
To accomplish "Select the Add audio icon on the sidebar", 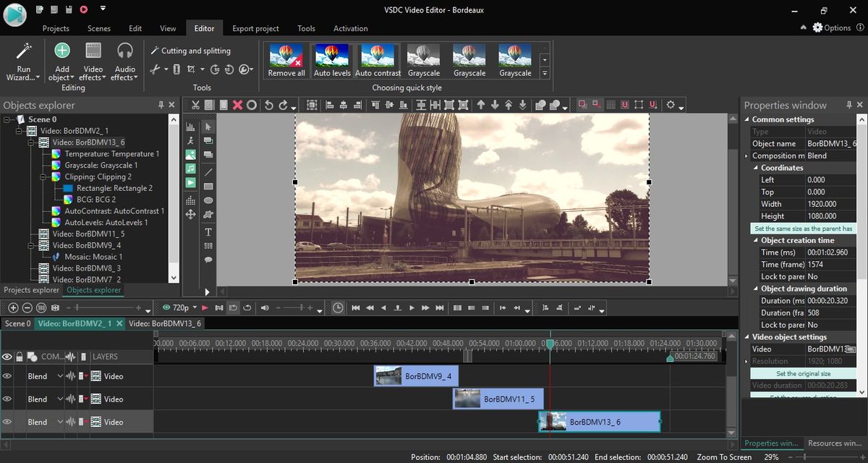I will point(191,167).
